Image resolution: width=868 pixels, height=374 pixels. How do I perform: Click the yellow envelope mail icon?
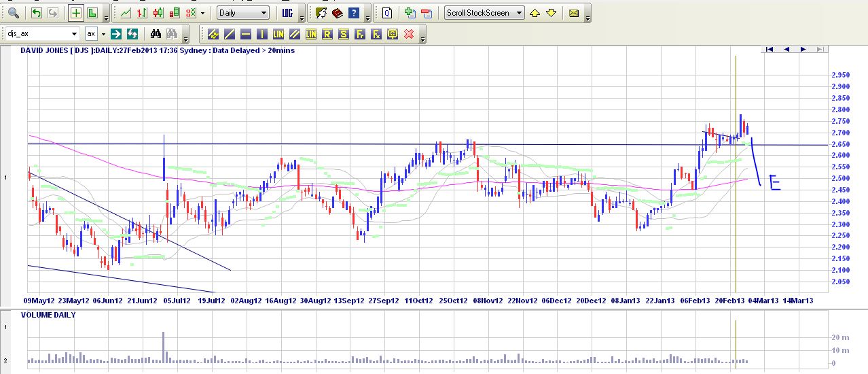(x=574, y=13)
